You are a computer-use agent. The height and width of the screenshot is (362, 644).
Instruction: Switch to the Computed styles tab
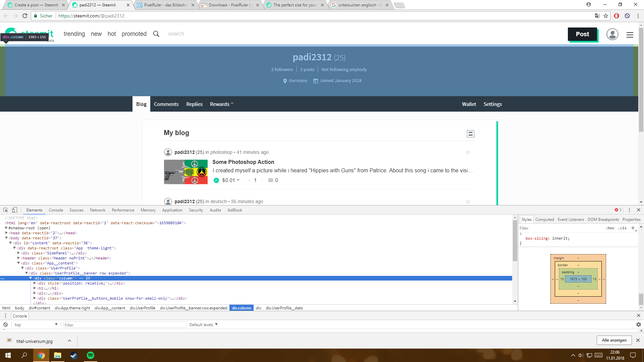(x=544, y=219)
